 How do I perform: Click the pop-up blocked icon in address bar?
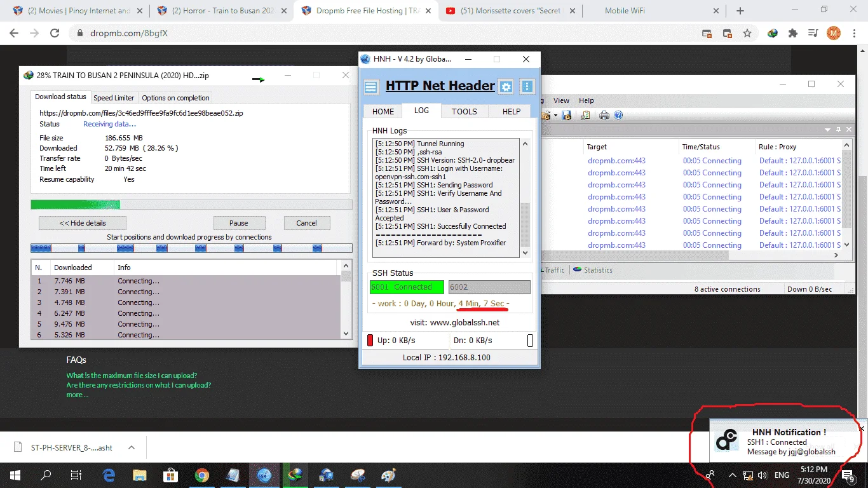coord(707,33)
